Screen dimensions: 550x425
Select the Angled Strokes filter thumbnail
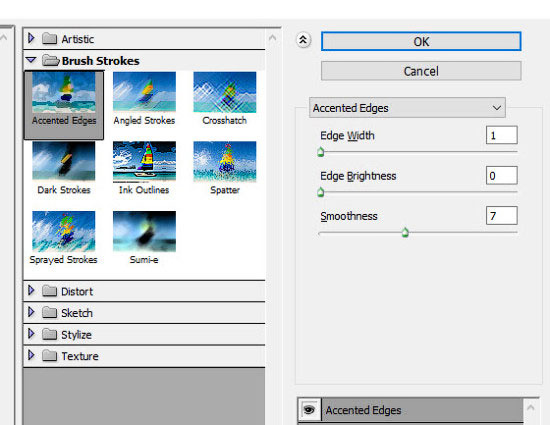144,99
